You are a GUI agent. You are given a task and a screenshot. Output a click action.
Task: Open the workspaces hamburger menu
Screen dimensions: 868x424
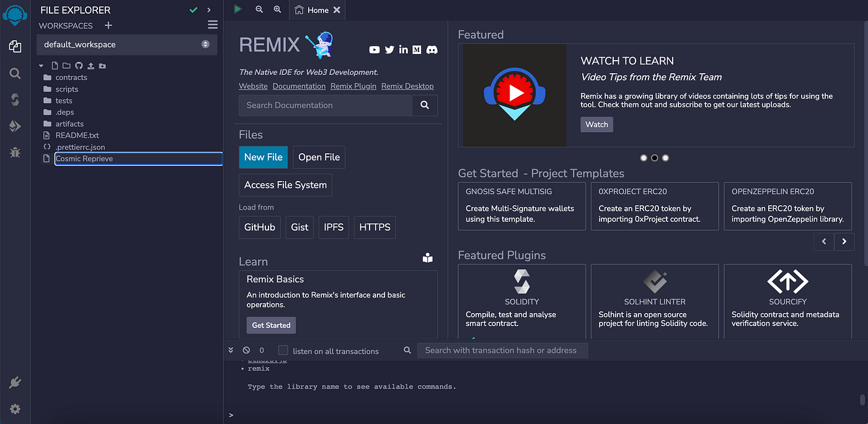(x=213, y=25)
